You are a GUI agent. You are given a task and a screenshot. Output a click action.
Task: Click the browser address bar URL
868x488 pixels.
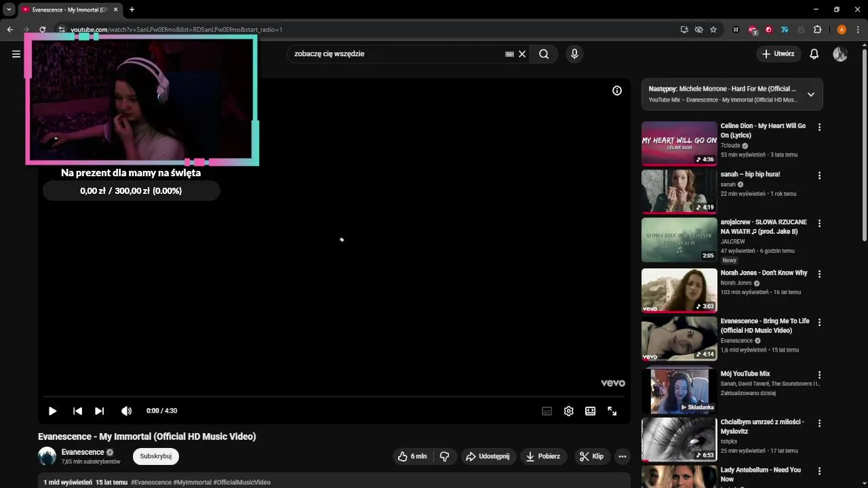point(176,30)
